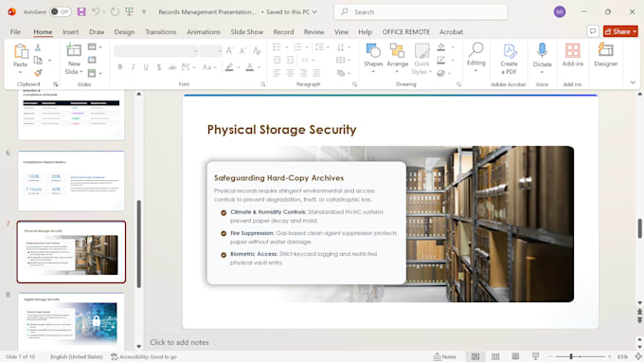This screenshot has width=644, height=362.
Task: Collapse the ribbon chevron
Action: (x=633, y=82)
